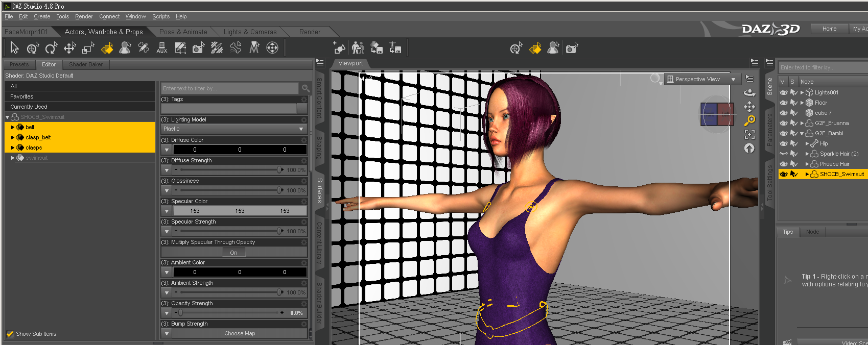Image resolution: width=868 pixels, height=345 pixels.
Task: Click the surface property filter text field
Action: [x=230, y=88]
